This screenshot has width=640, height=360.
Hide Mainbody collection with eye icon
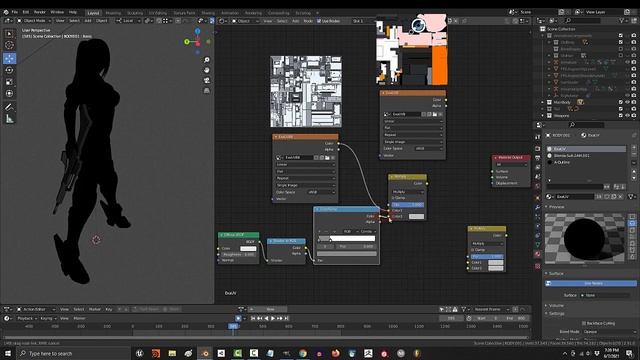[628, 102]
